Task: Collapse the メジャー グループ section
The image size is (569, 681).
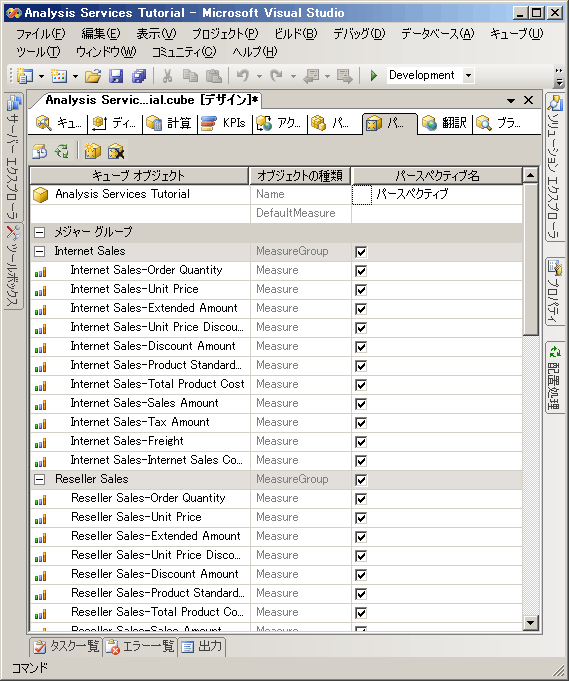Action: (40, 232)
